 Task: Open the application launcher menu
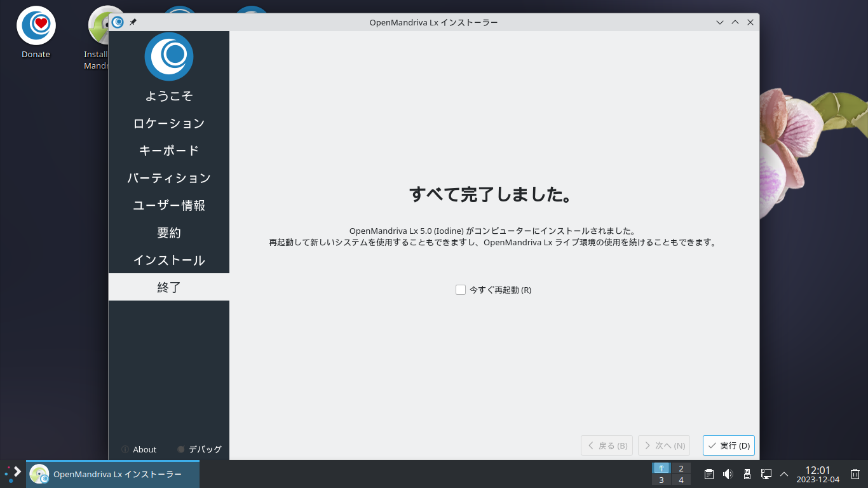[x=13, y=474]
